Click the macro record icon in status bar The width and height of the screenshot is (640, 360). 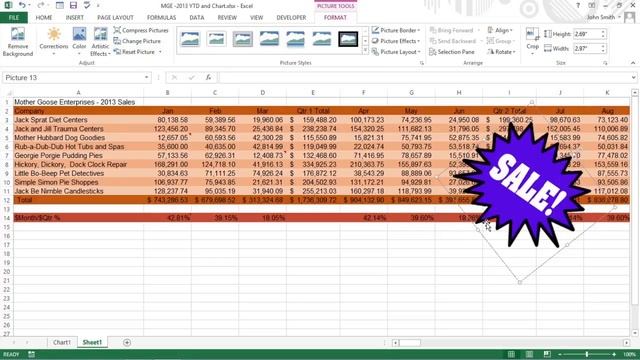pos(31,354)
